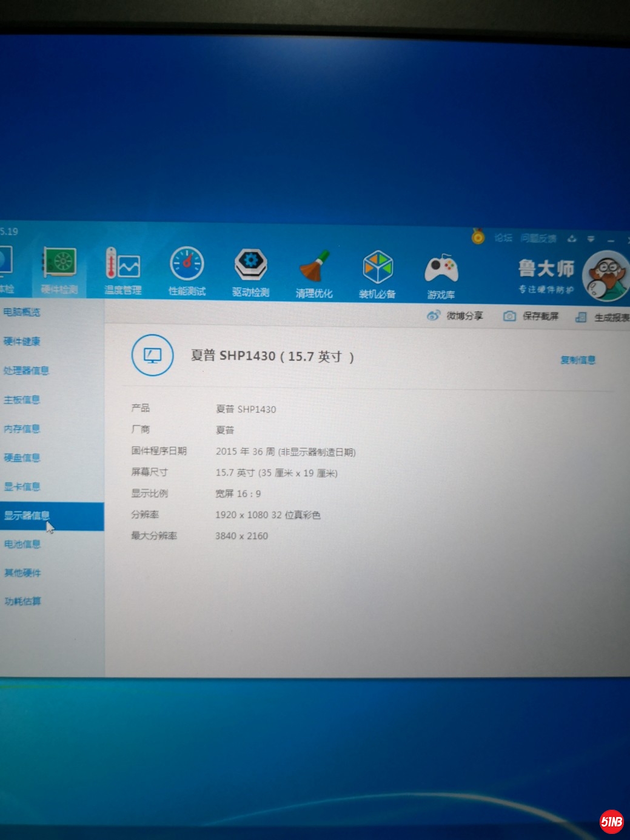Image resolution: width=630 pixels, height=840 pixels.
Task: Open 主板信息 in the sidebar
Action: [22, 399]
